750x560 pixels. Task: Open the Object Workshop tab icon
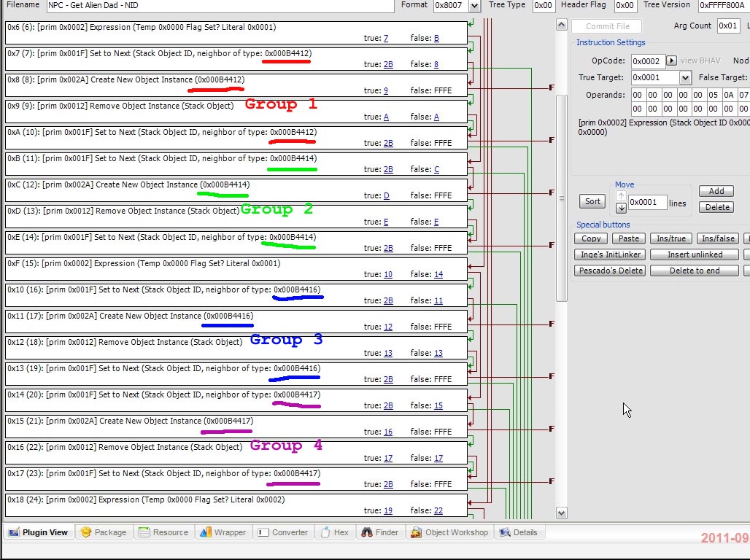[417, 532]
